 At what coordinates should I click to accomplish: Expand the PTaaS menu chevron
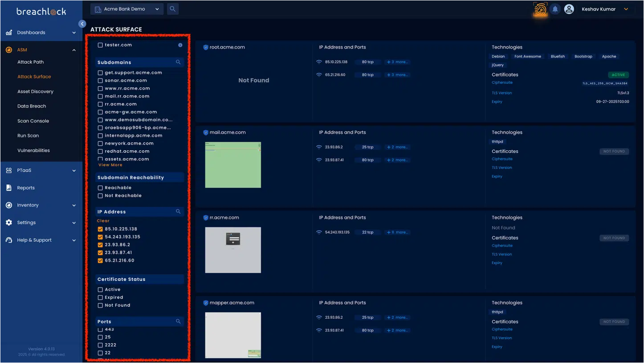(74, 170)
